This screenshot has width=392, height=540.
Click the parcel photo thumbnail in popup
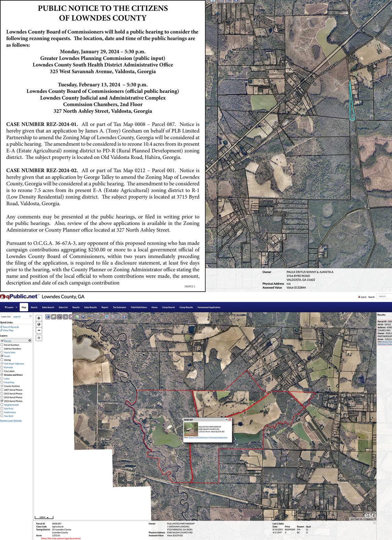(191, 429)
